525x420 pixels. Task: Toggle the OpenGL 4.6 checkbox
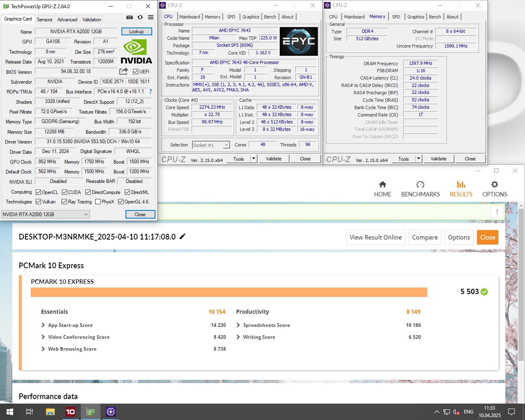121,201
